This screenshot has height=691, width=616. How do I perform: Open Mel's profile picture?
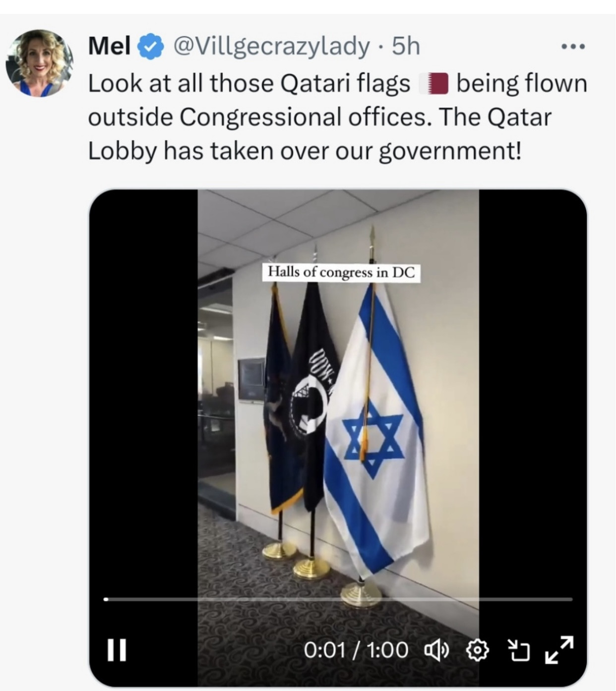(x=39, y=62)
